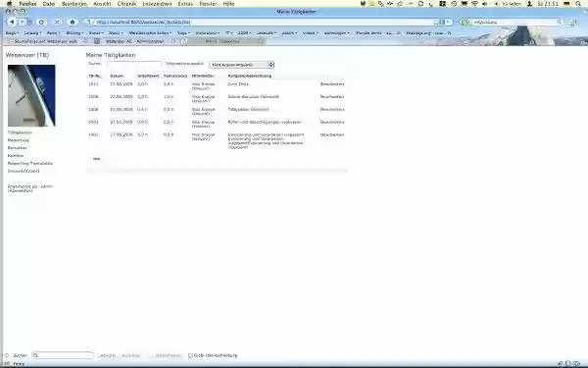
Task: Click Bearbeiten for entry 1002
Action: [332, 134]
